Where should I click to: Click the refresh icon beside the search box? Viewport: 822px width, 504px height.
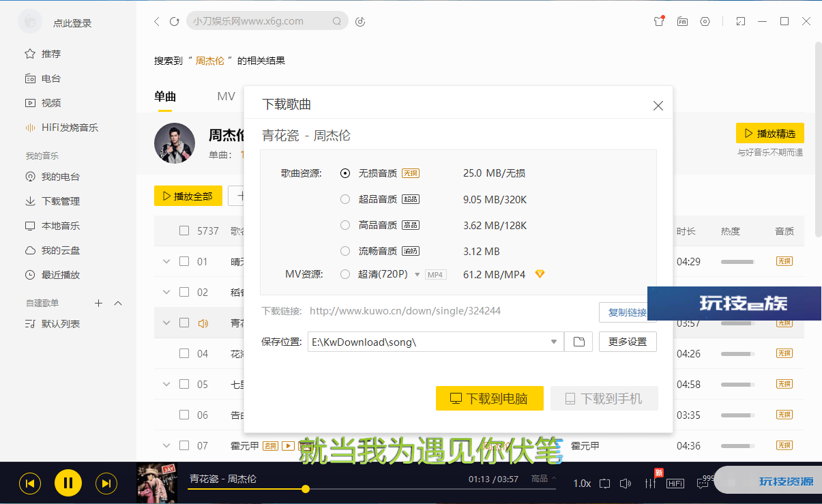pos(174,21)
